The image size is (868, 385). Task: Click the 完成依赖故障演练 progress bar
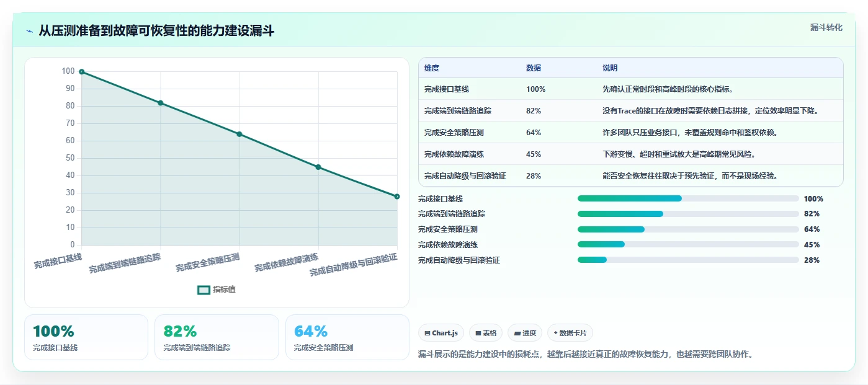pyautogui.click(x=688, y=245)
